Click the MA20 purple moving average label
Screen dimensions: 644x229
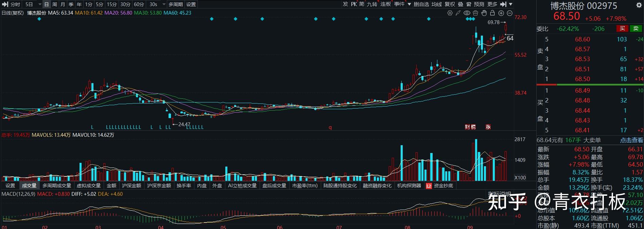point(118,13)
